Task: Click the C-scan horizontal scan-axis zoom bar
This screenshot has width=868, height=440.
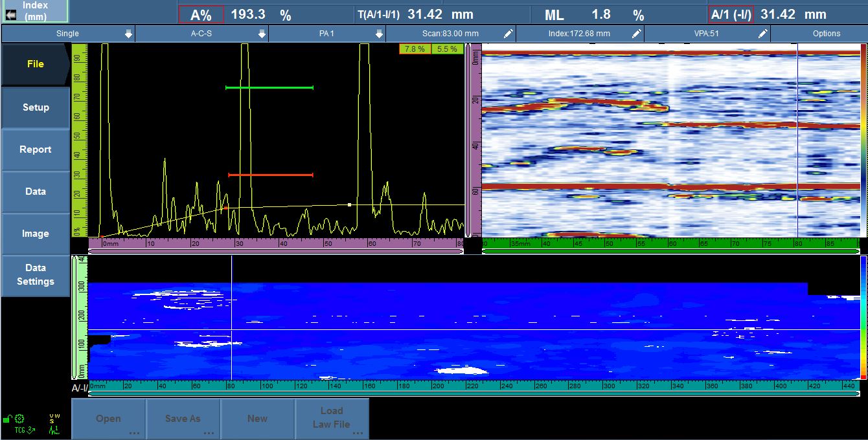Action: [474, 393]
